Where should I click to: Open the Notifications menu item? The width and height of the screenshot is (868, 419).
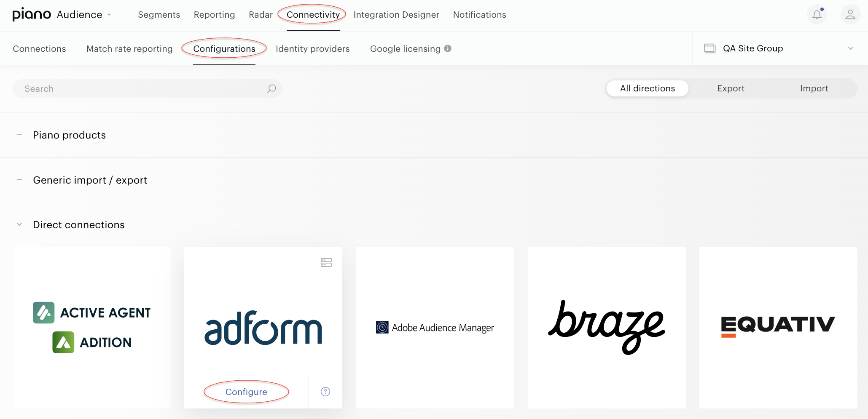pyautogui.click(x=479, y=15)
